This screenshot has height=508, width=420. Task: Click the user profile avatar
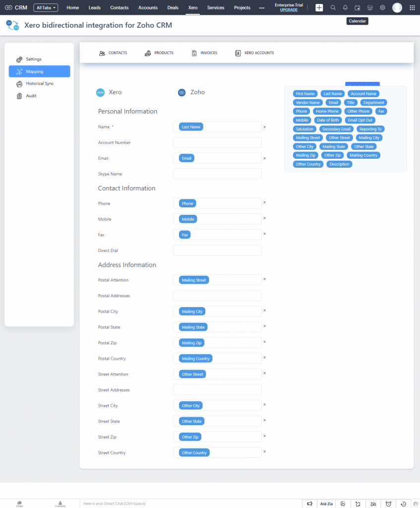[x=397, y=8]
